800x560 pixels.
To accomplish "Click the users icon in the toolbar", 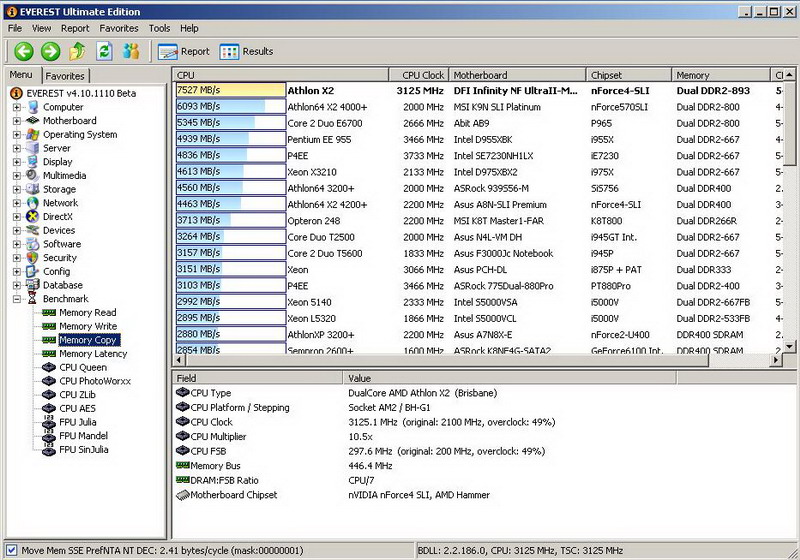I will coord(131,51).
